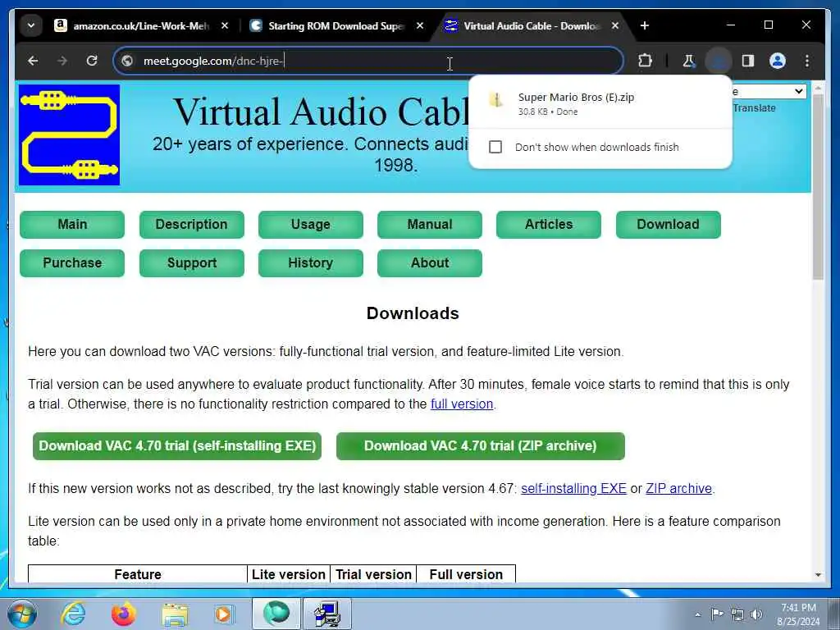Open the tab search dropdown arrow
This screenshot has width=840, height=630.
click(x=31, y=25)
